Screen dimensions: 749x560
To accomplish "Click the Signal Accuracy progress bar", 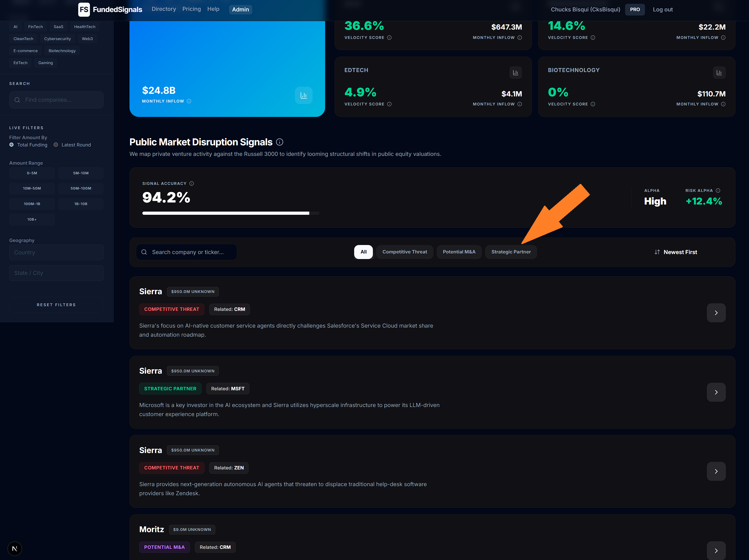I will tap(231, 213).
